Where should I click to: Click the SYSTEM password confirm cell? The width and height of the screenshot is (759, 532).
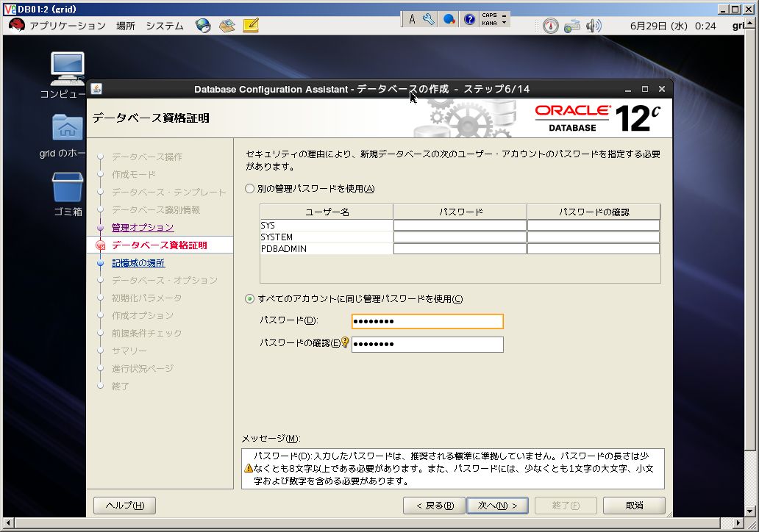point(594,237)
